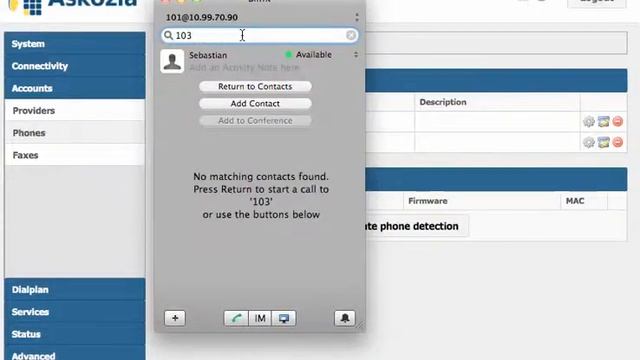Open the stepper beside the Available status
This screenshot has width=640, height=360.
click(356, 55)
